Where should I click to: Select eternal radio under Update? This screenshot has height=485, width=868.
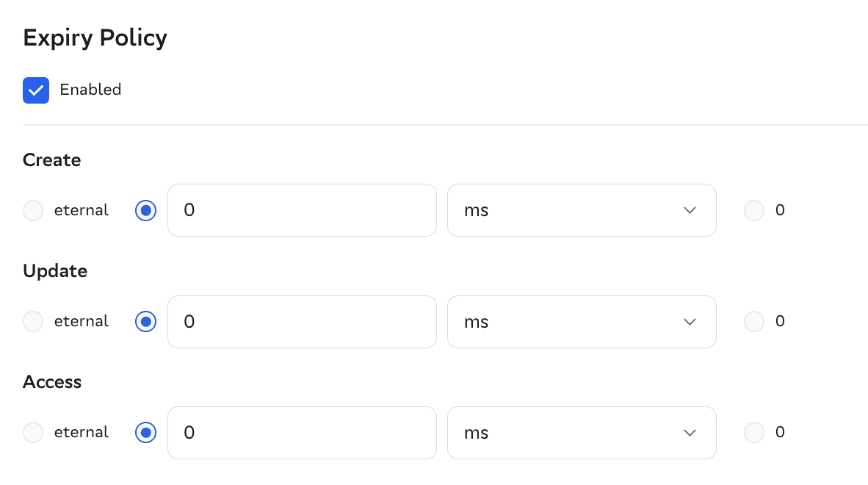click(33, 322)
